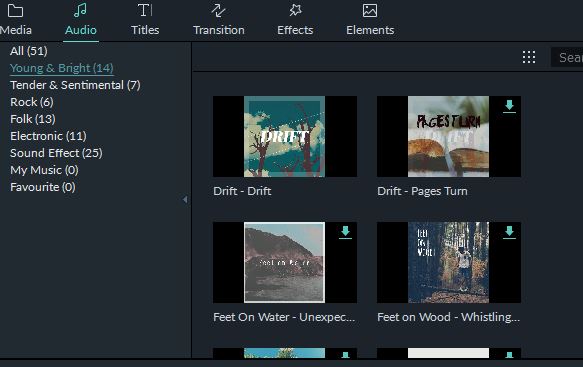This screenshot has width=583, height=367.
Task: Download the Drift - Pages Turn track
Action: 509,106
